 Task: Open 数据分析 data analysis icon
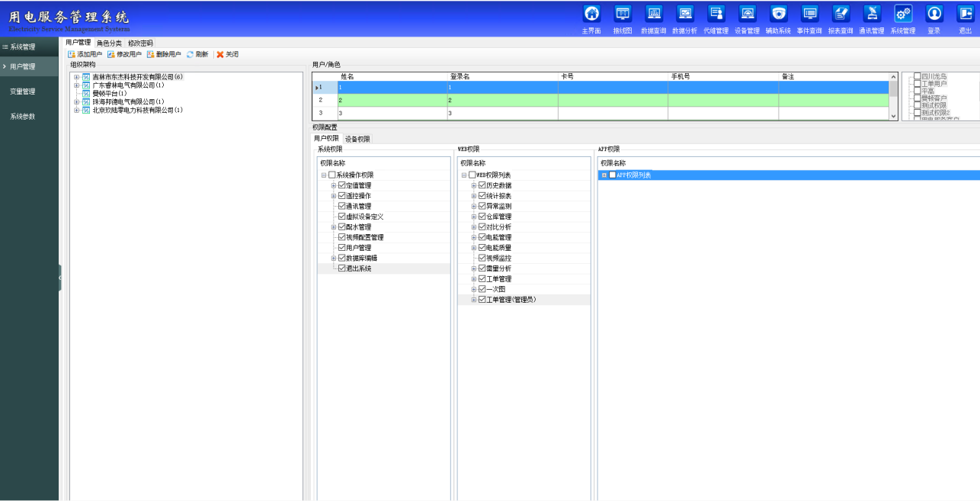click(685, 14)
